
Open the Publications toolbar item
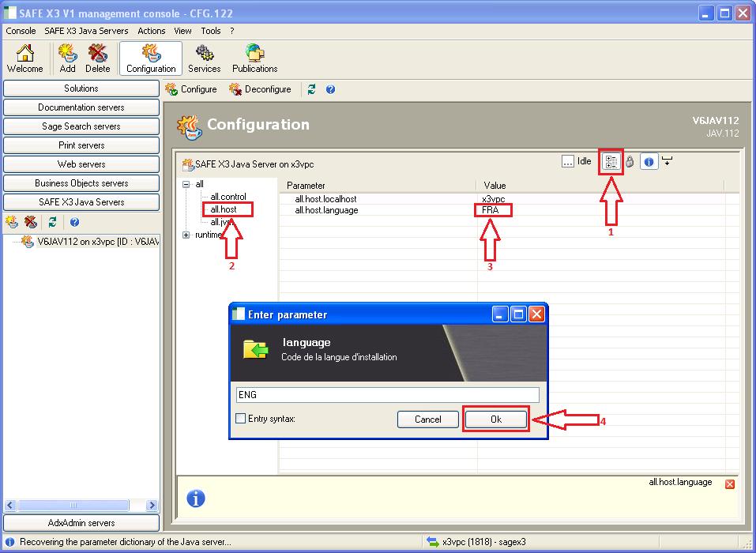pyautogui.click(x=254, y=58)
